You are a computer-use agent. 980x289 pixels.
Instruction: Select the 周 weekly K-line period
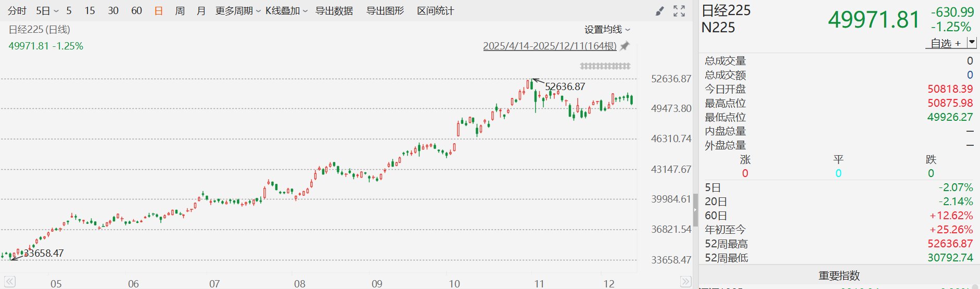click(x=180, y=11)
